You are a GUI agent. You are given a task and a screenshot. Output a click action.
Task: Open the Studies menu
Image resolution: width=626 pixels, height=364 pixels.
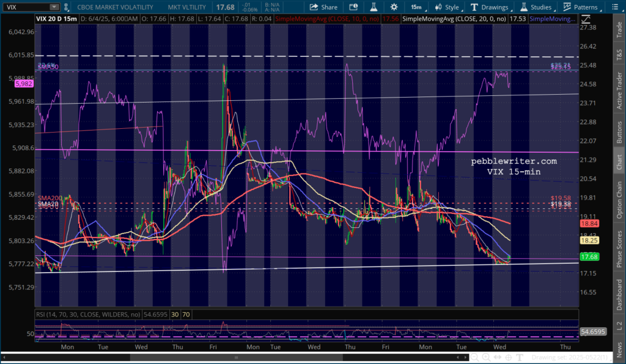(x=536, y=7)
